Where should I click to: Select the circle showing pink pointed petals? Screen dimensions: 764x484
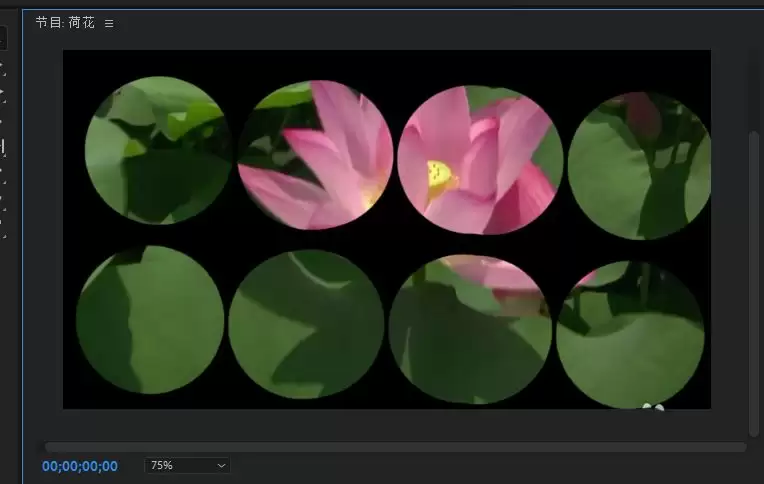316,155
